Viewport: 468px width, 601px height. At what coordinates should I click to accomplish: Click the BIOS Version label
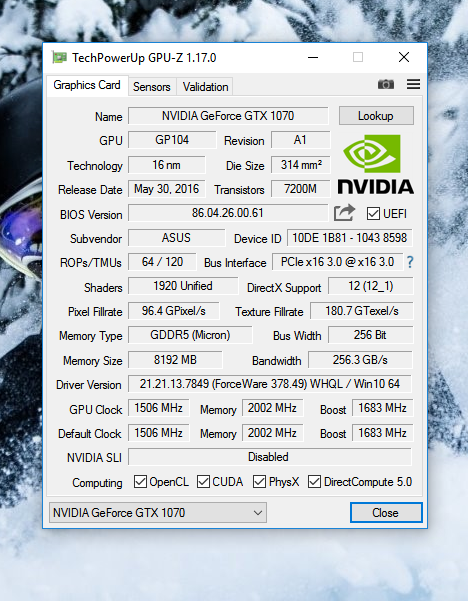pos(91,215)
